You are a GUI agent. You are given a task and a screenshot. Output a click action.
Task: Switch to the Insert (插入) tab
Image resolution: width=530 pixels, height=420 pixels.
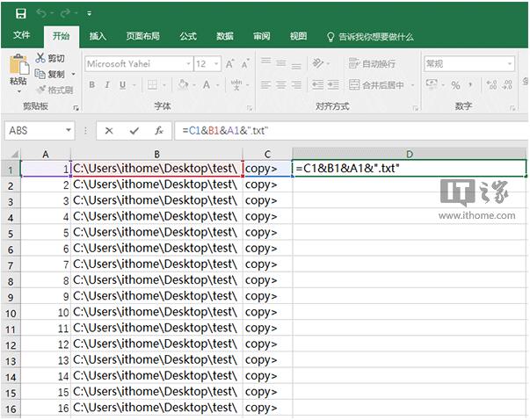click(98, 37)
